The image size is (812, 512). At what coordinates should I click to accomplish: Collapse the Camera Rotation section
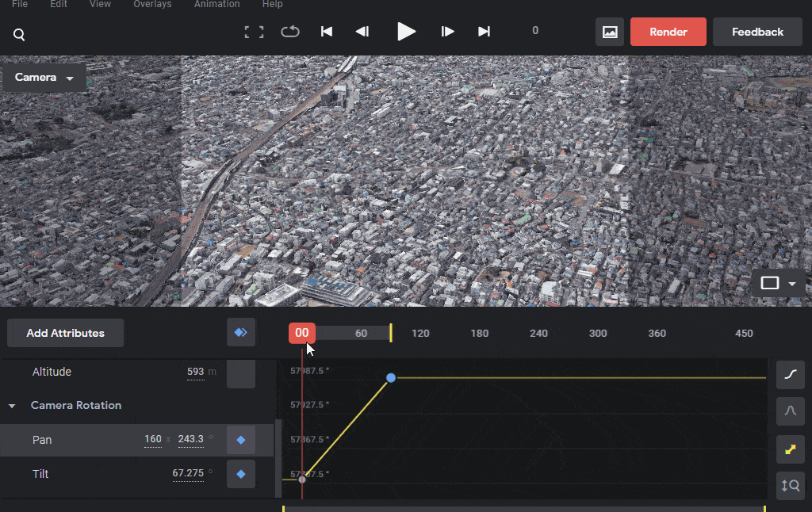[12, 406]
